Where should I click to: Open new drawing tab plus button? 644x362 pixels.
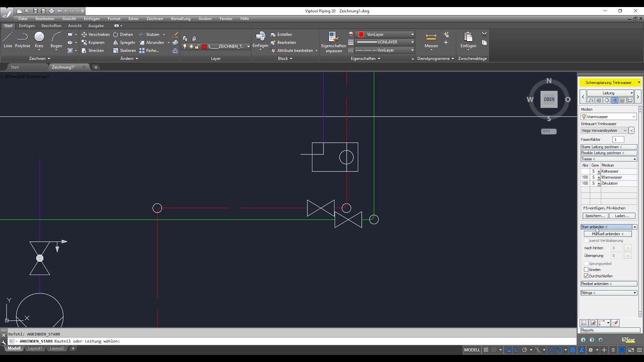[96, 67]
